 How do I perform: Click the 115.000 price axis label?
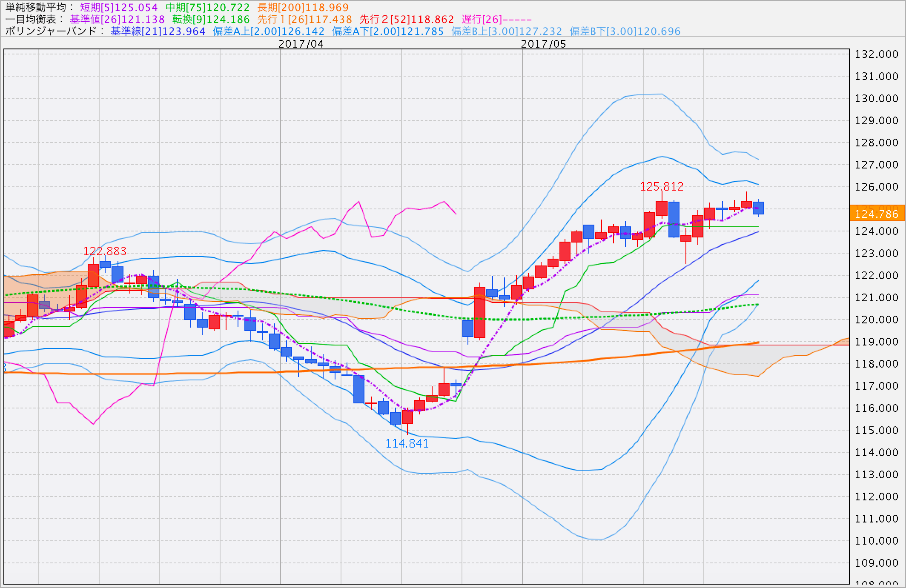click(877, 430)
